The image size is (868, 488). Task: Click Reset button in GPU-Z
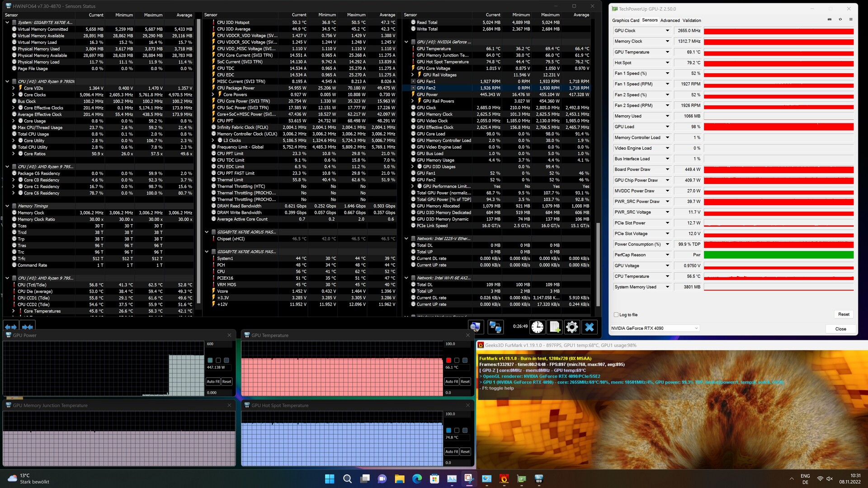tap(844, 314)
